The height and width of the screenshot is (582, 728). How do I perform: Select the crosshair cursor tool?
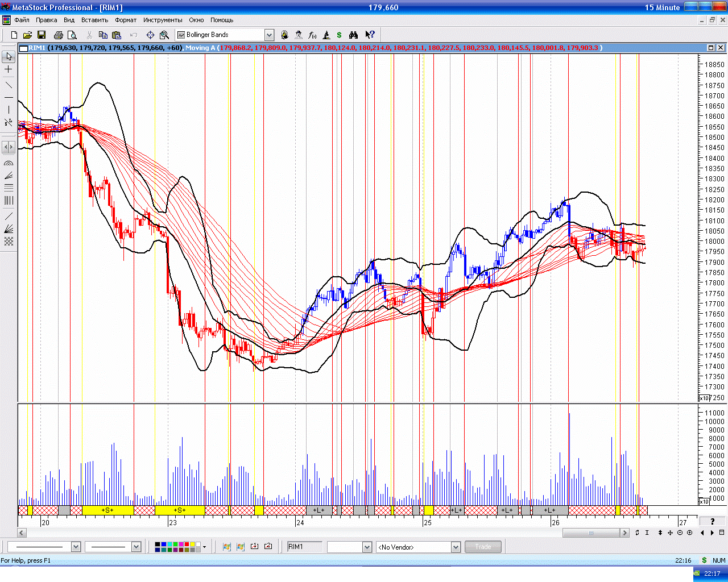click(9, 69)
